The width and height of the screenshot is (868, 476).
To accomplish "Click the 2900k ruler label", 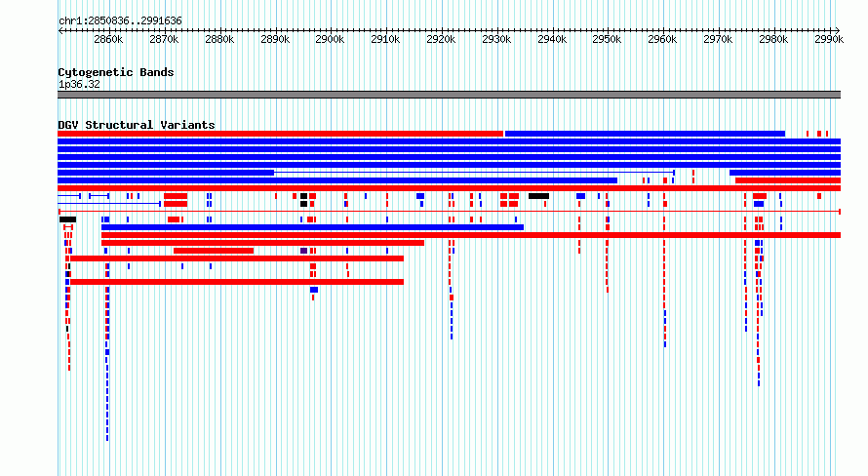I will (x=330, y=39).
